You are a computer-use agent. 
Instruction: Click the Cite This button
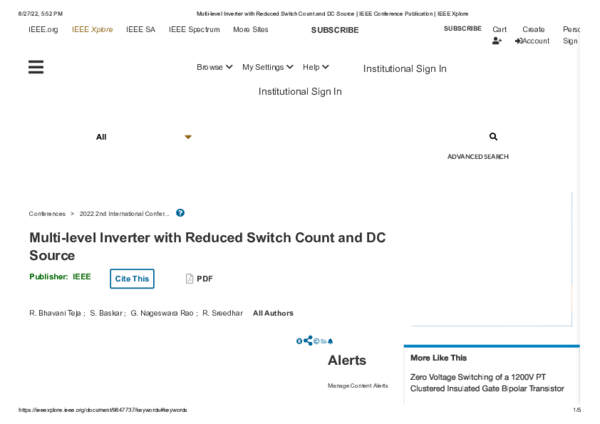(x=133, y=278)
